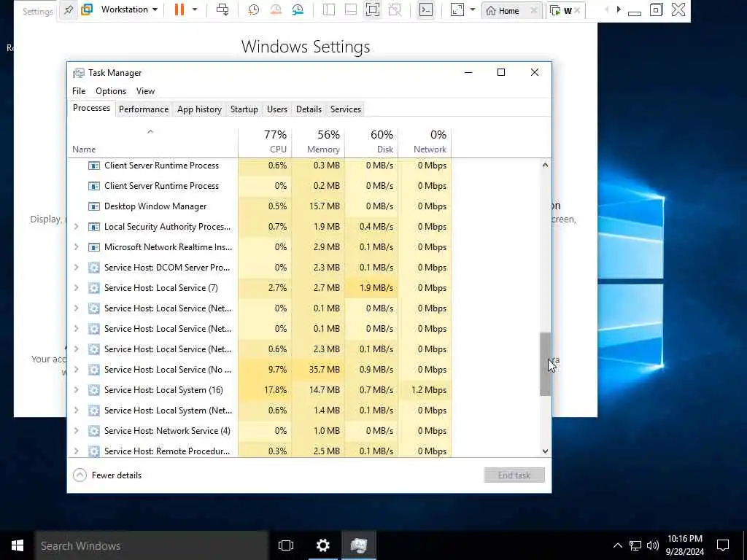Screen dimensions: 747x560
Task: Expand Local Security Authority Process row
Action: (76, 227)
